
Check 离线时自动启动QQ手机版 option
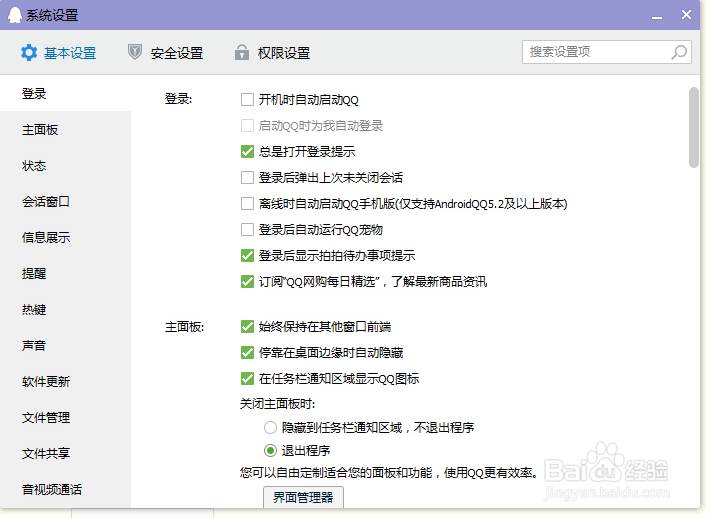coord(247,204)
